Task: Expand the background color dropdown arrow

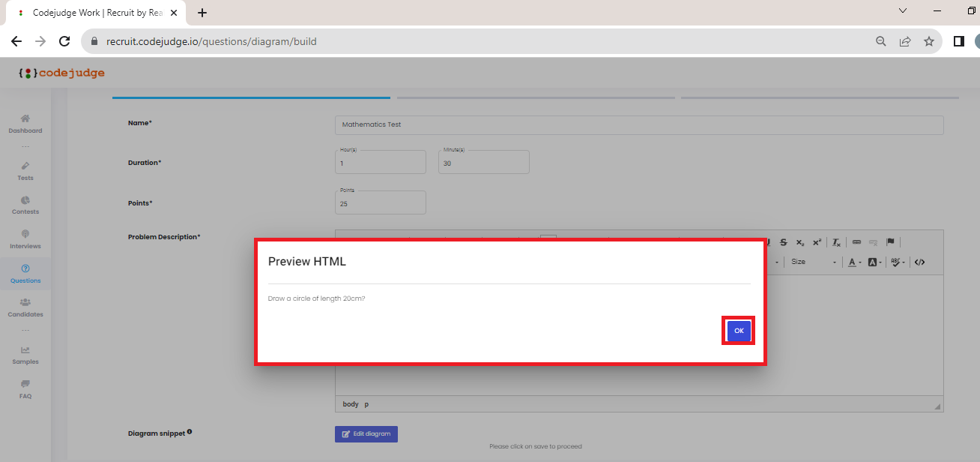Action: click(882, 262)
